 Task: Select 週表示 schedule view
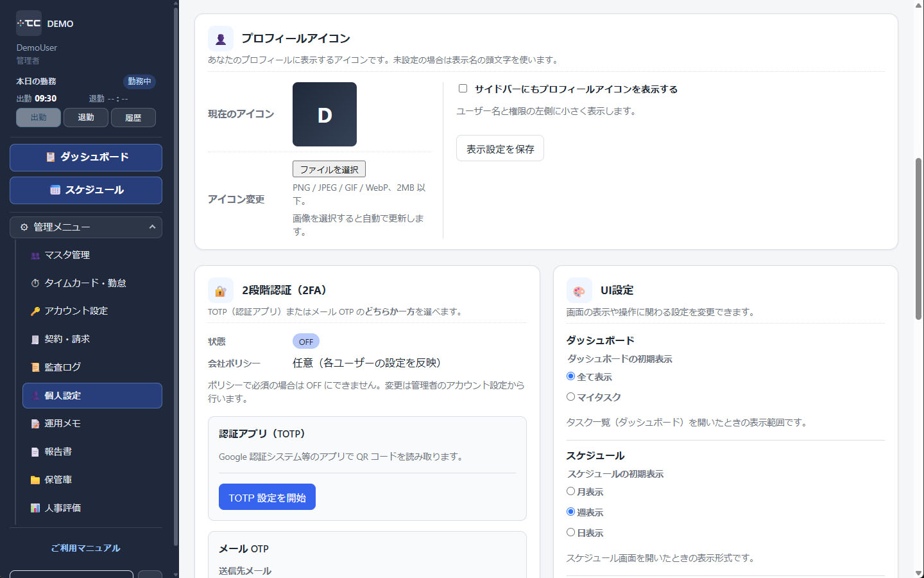point(570,512)
